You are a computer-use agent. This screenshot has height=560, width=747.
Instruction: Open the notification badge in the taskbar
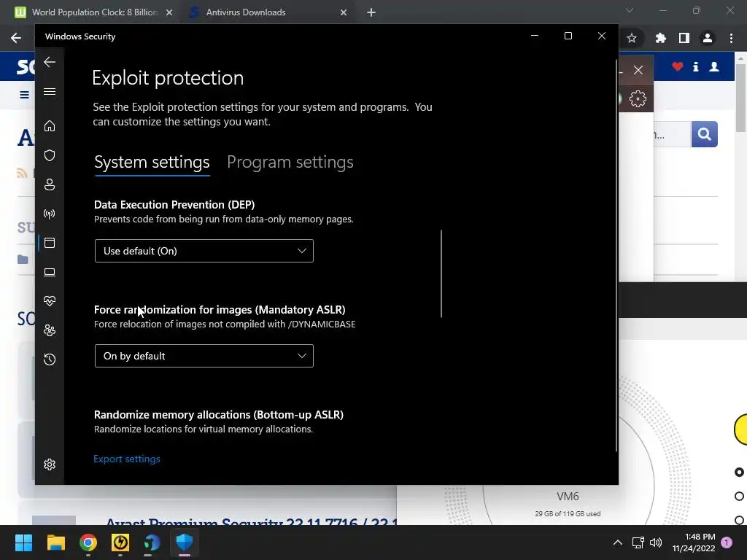(727, 542)
